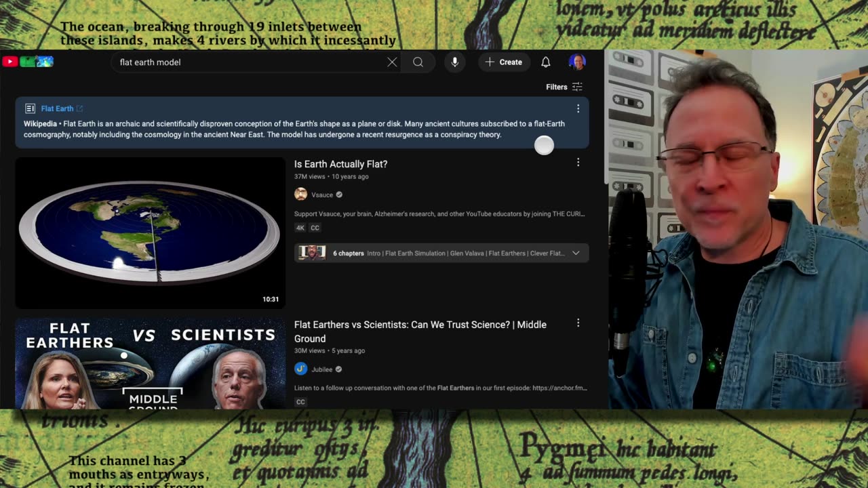This screenshot has height=488, width=868.
Task: Open more options for Middle Ground video
Action: pos(578,323)
